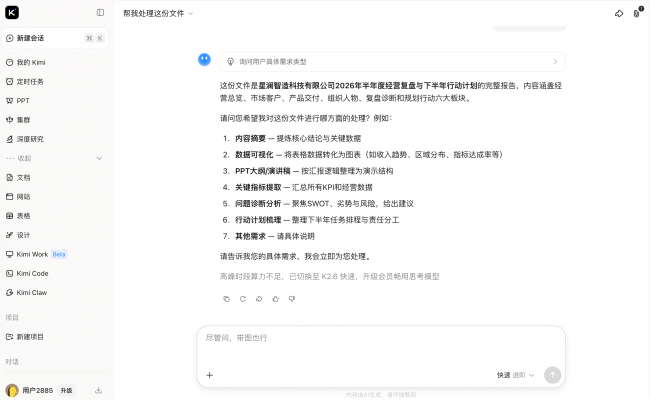Open 我的 Kimi in sidebar
650x400 pixels.
point(55,62)
